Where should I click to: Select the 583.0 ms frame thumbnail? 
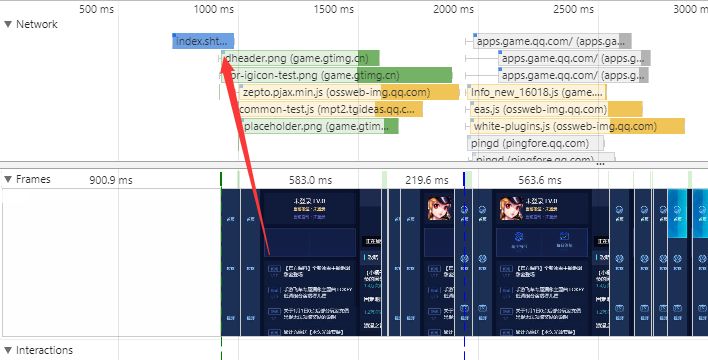311,262
